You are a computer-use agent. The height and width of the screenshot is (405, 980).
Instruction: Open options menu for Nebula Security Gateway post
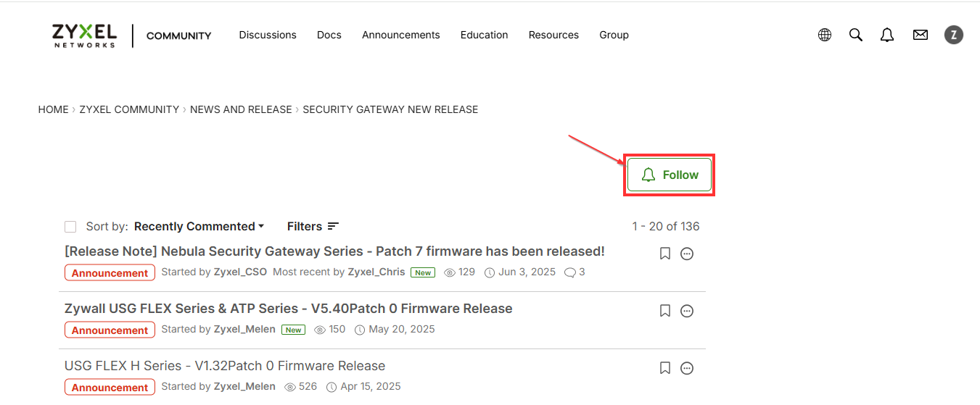click(687, 254)
